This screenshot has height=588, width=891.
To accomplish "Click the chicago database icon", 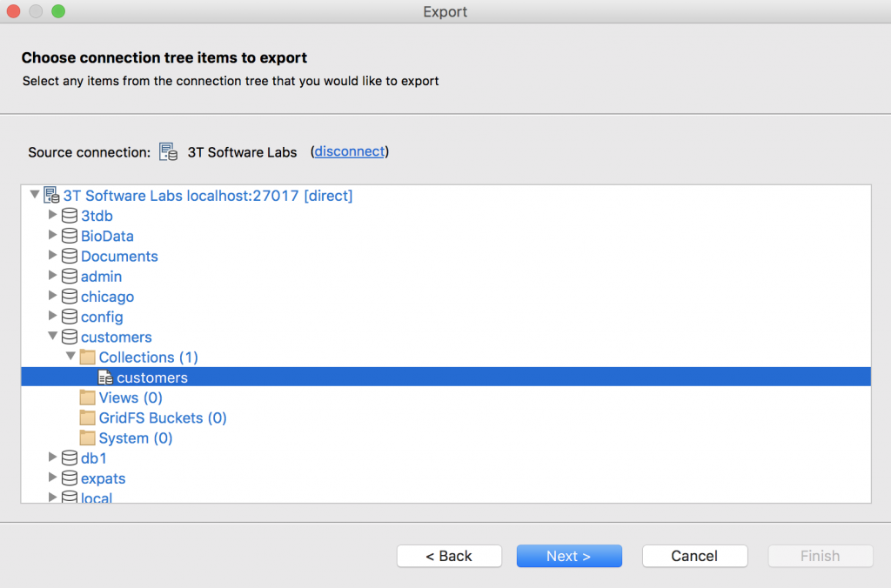I will point(70,297).
